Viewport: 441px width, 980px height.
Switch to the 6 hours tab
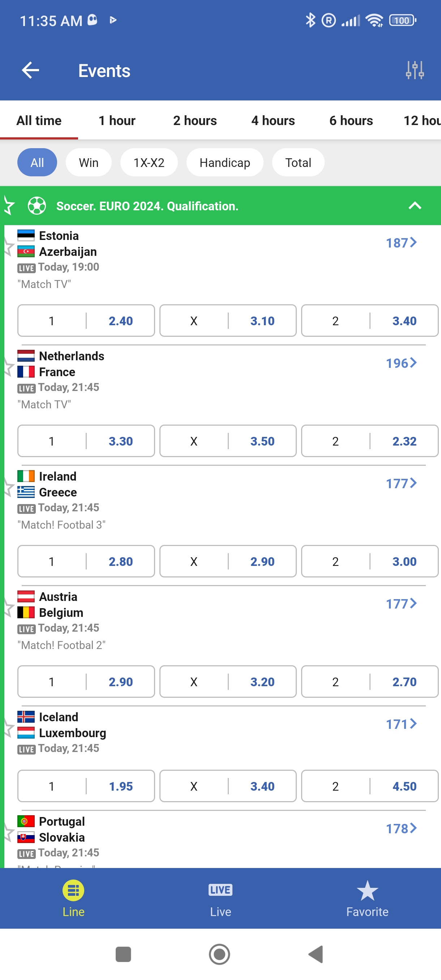pos(351,121)
